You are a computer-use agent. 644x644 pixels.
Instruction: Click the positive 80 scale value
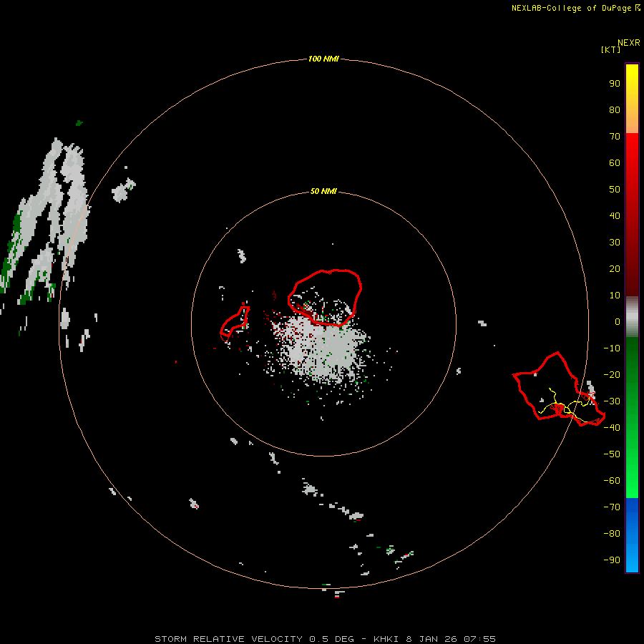[x=615, y=109]
